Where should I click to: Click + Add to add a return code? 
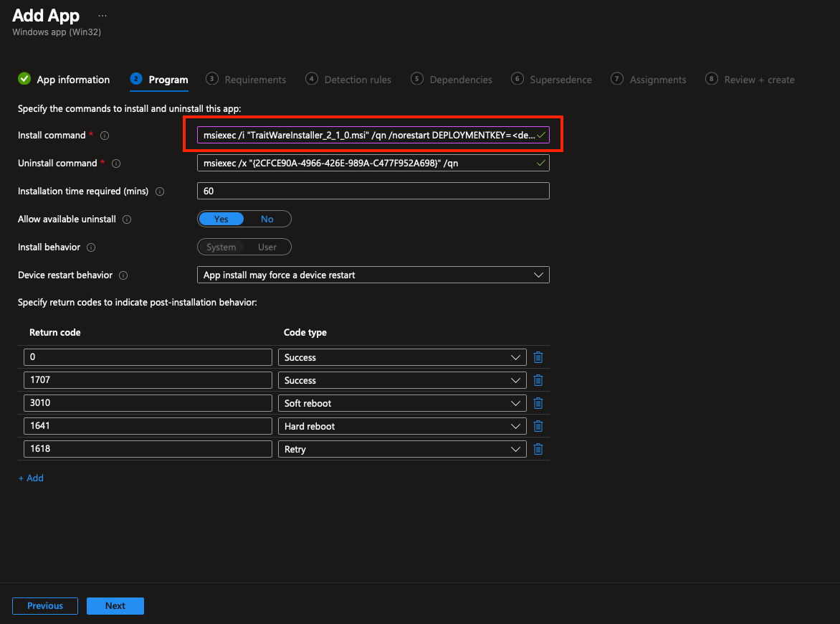point(31,478)
